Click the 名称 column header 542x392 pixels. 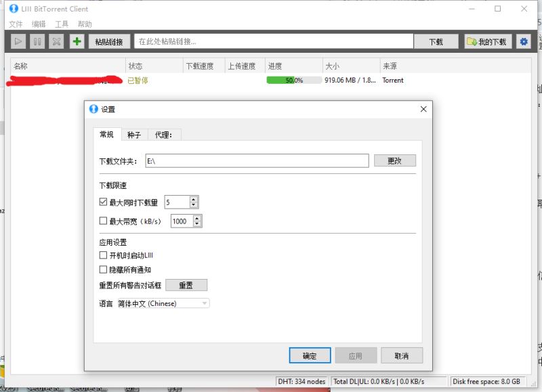(x=68, y=66)
